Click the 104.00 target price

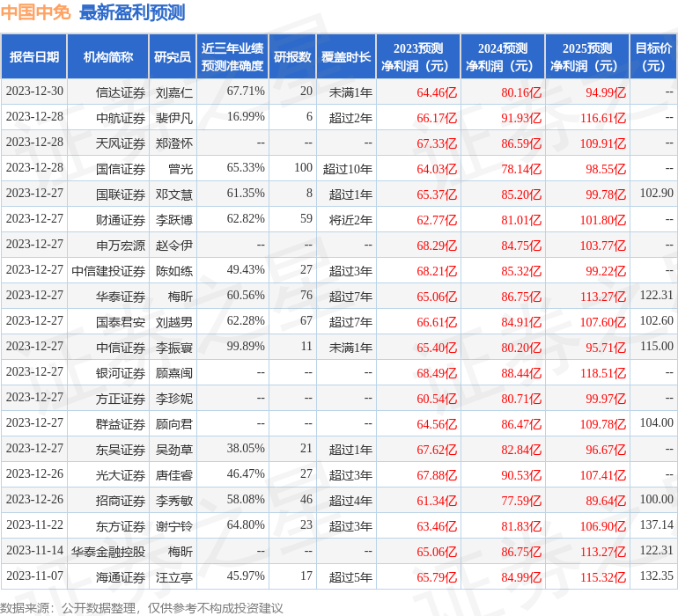pos(657,422)
